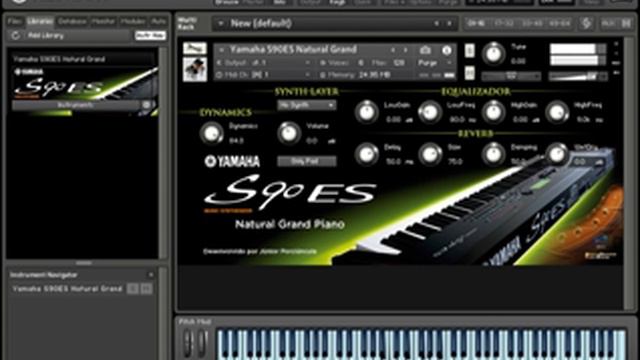Toggle the Aux sends button

click(x=608, y=23)
